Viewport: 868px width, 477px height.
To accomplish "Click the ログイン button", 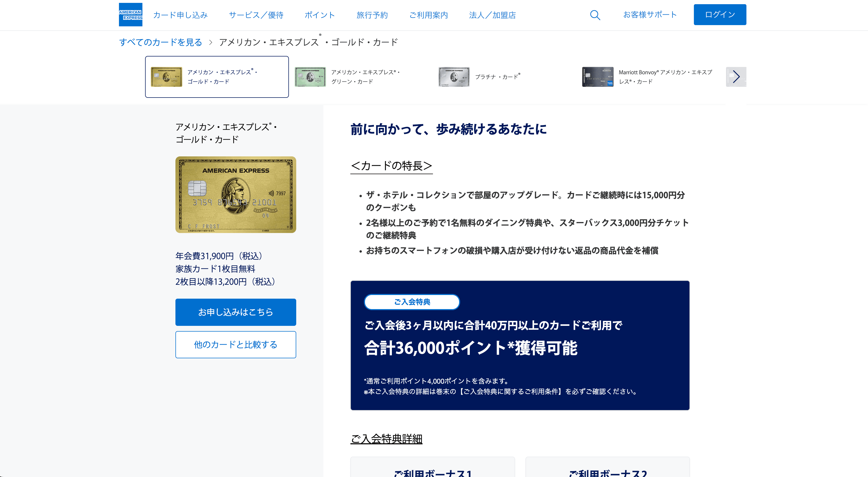I will (x=720, y=14).
